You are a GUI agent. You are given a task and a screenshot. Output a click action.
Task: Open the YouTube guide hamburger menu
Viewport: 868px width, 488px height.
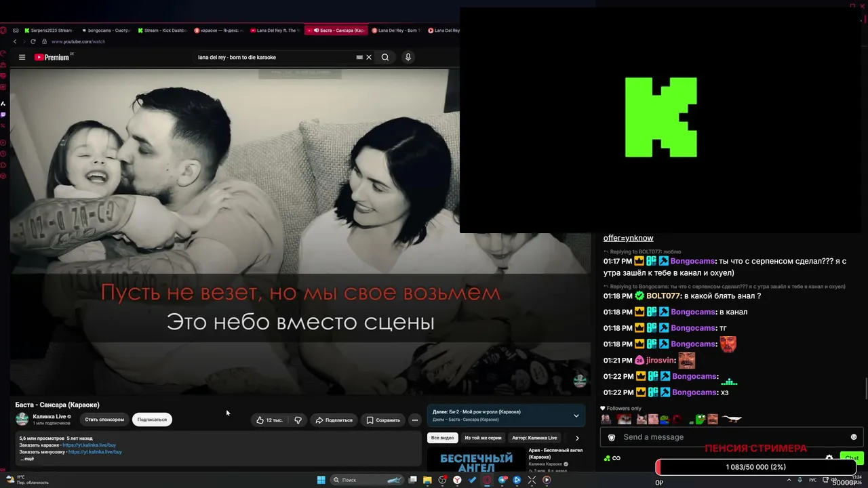click(22, 58)
